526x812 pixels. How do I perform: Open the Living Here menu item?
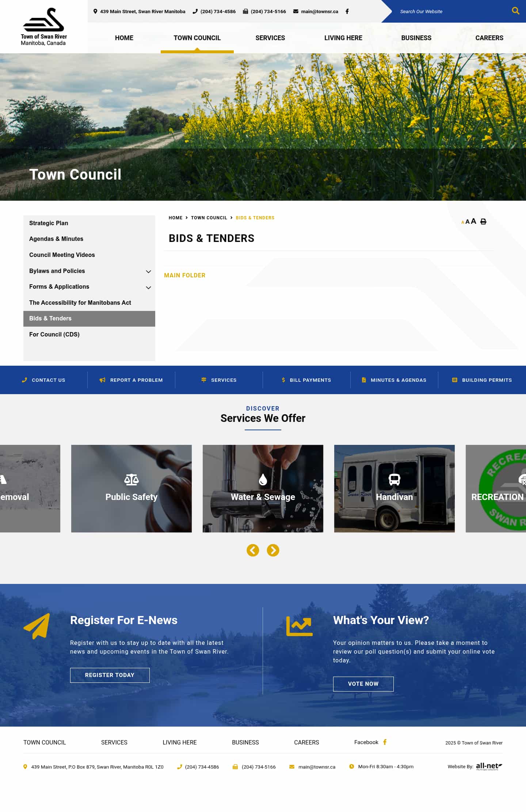(343, 38)
